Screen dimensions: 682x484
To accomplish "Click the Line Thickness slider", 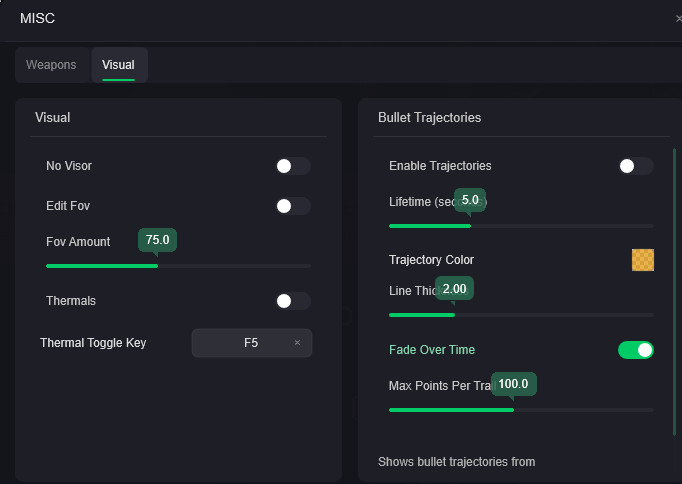I will pyautogui.click(x=521, y=315).
